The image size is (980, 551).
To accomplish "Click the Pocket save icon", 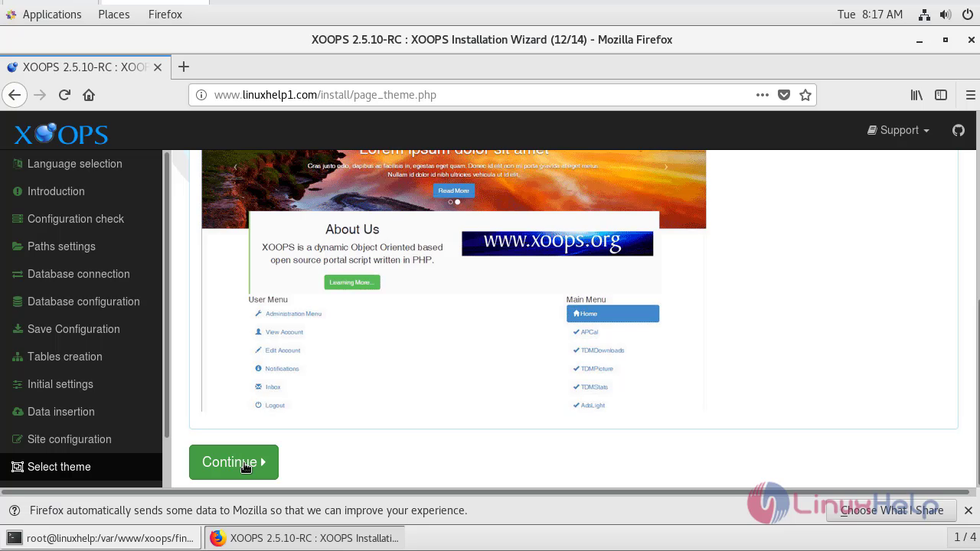I will [784, 95].
